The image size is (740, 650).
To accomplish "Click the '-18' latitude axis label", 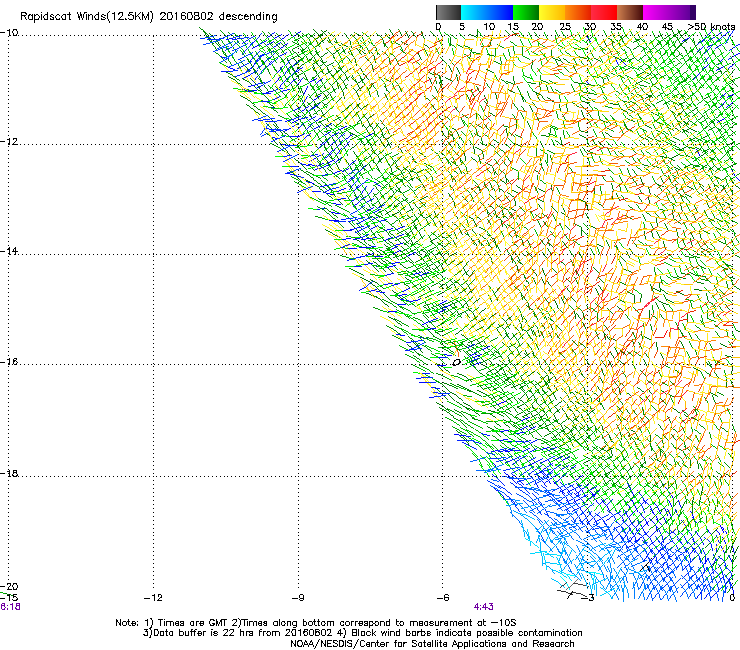I will click(9, 473).
